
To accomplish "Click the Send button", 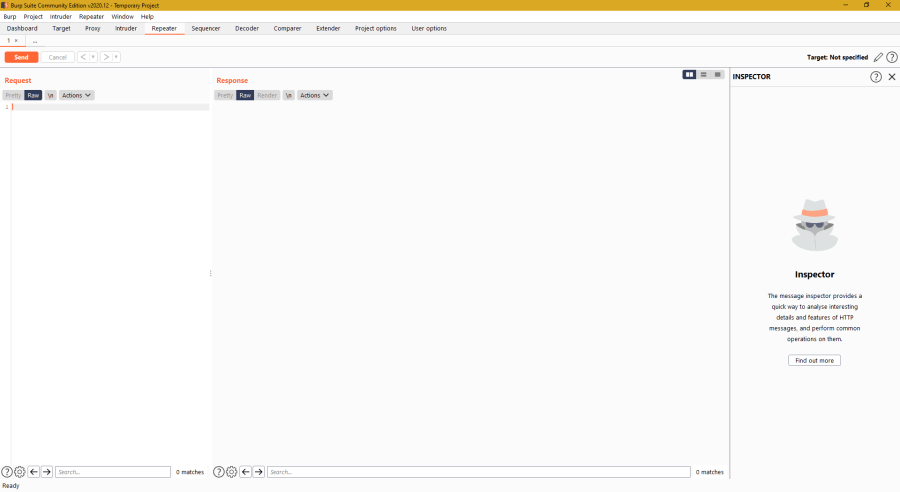I will pyautogui.click(x=21, y=57).
